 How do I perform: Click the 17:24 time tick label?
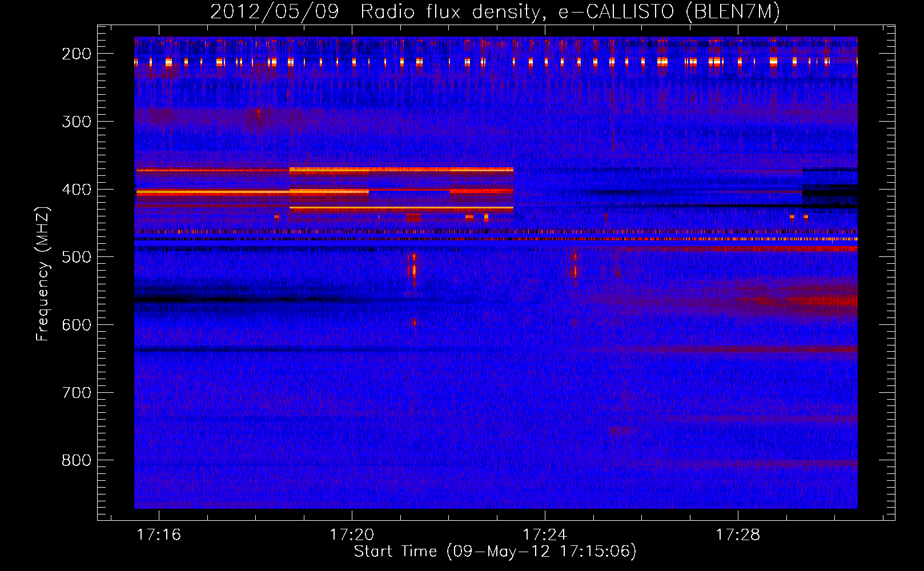pyautogui.click(x=545, y=534)
